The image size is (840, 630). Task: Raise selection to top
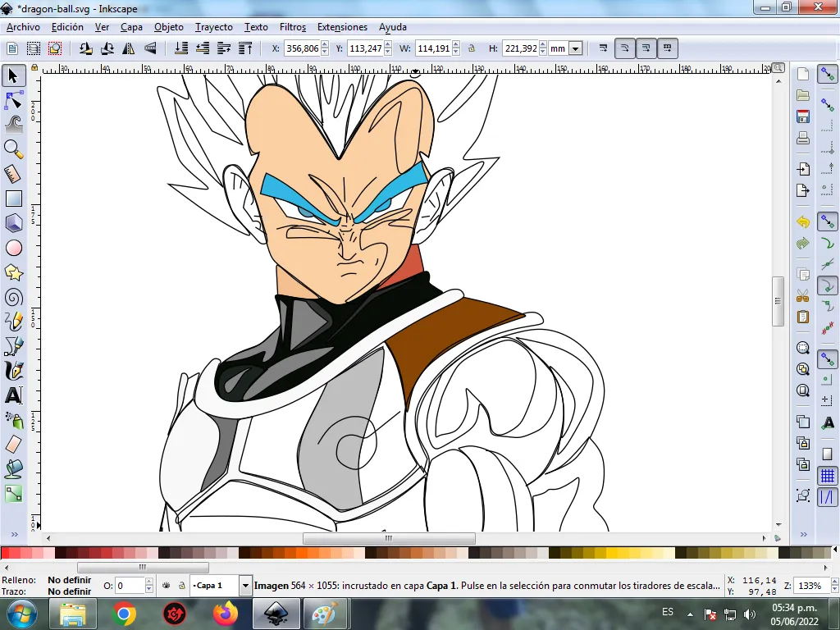[x=245, y=48]
